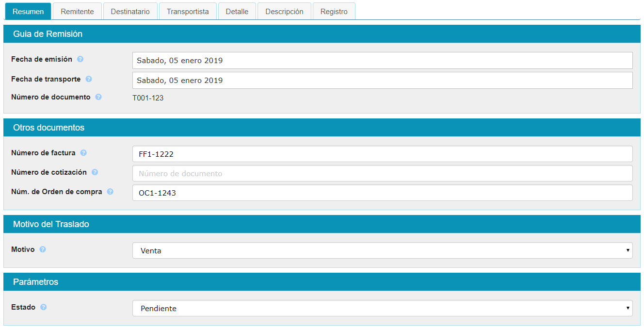Click help icon beside Motivo label
This screenshot has width=644, height=330.
point(43,249)
